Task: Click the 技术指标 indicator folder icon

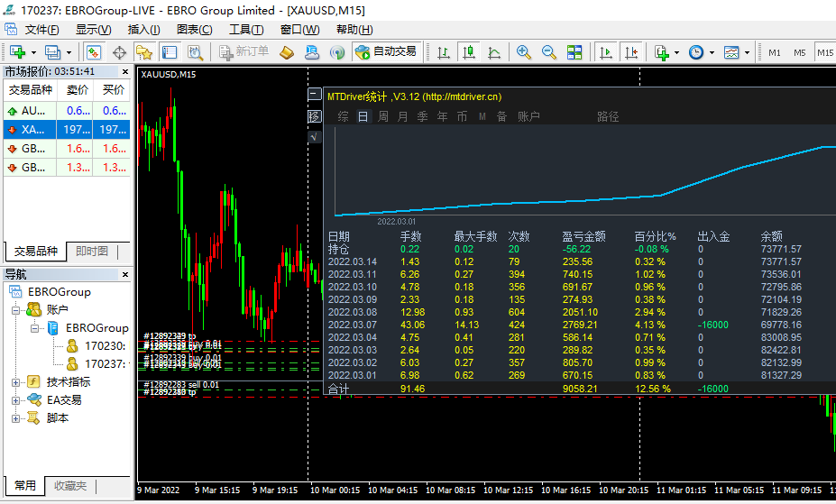Action: point(33,381)
